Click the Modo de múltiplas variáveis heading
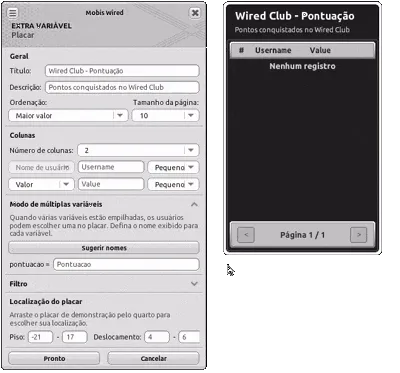The height and width of the screenshot is (373, 400). coord(56,204)
